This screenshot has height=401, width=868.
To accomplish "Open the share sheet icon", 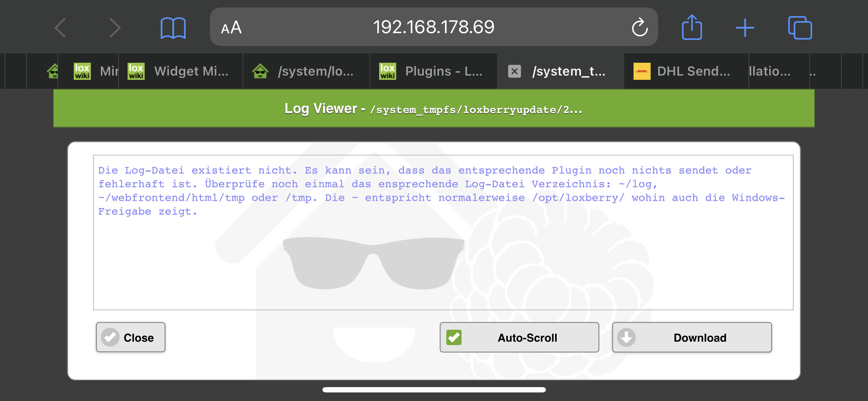I will [692, 27].
